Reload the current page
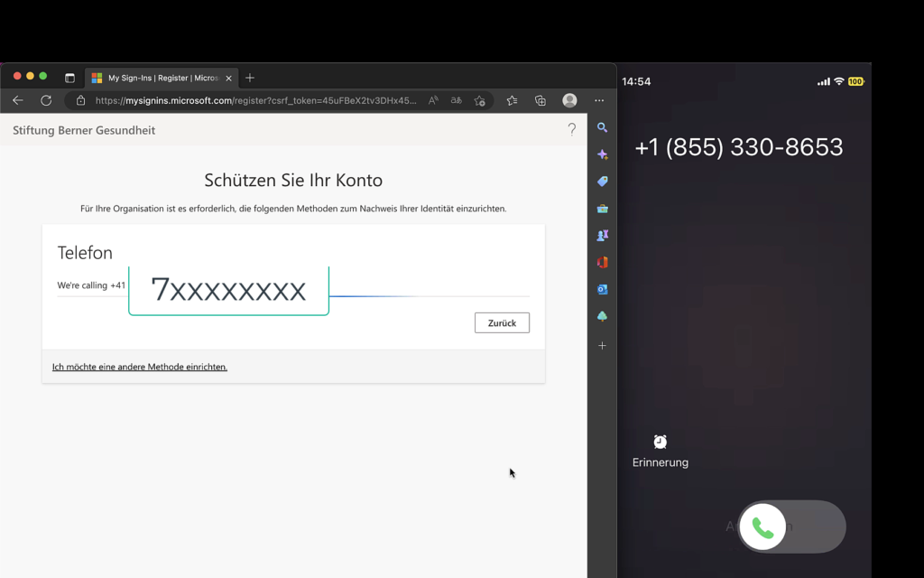The image size is (924, 578). (x=46, y=100)
